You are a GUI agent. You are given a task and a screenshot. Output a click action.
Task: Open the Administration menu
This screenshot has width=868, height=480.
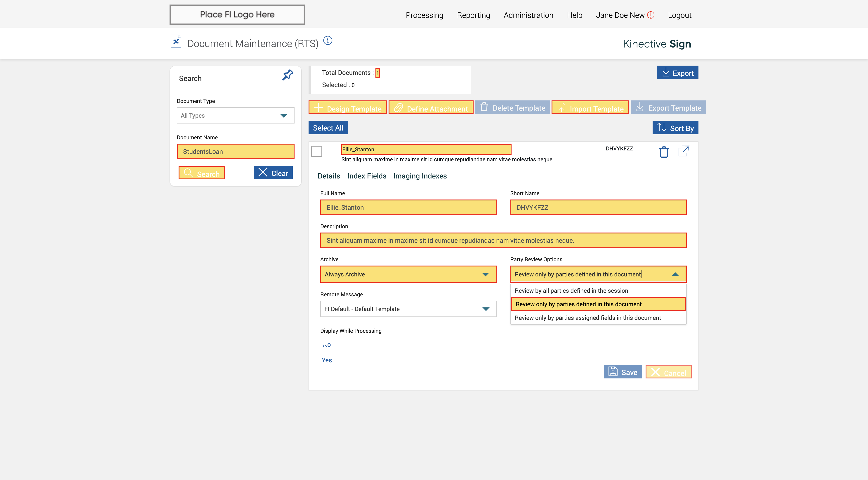[528, 15]
